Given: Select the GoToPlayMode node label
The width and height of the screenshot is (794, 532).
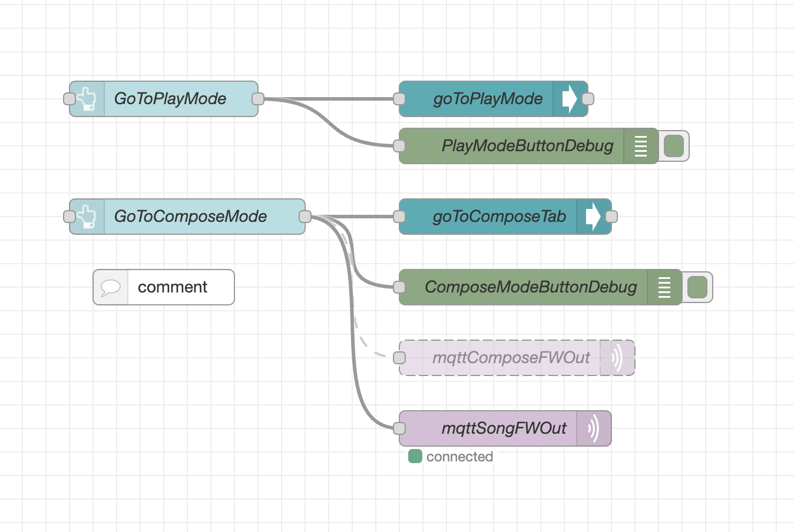Looking at the screenshot, I should point(170,99).
